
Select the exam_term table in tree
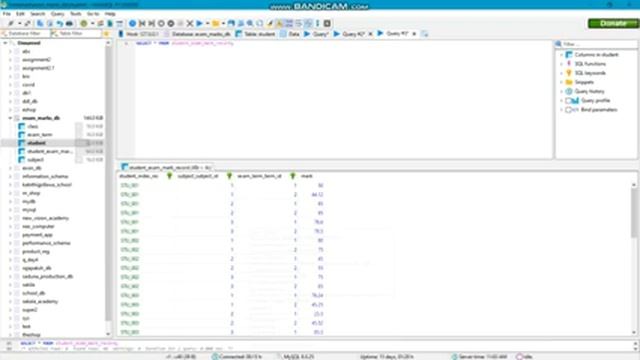pyautogui.click(x=40, y=135)
